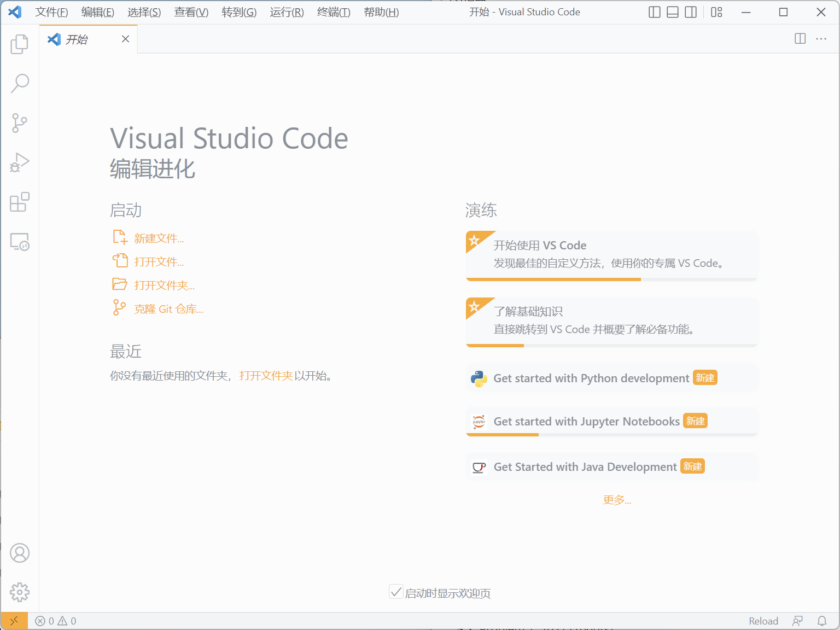Toggle 启动时显示欢迎页 checkbox
Image resolution: width=840 pixels, height=630 pixels.
pos(396,592)
